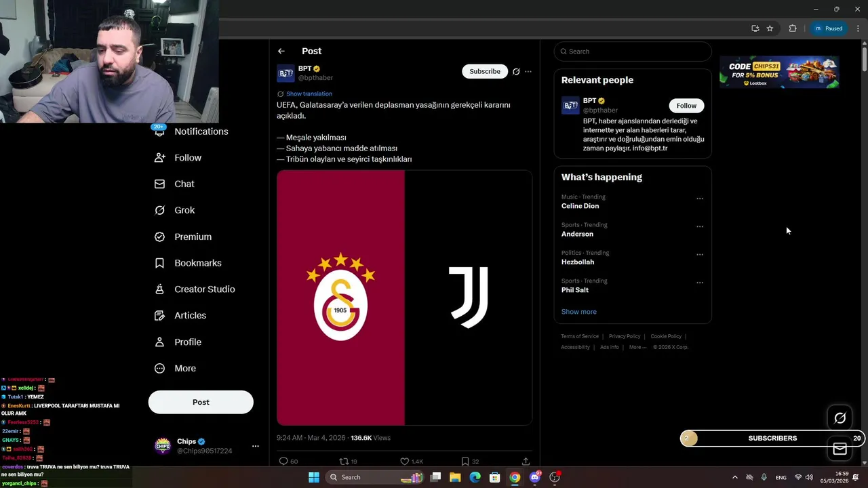Open options for Hezbollah trend
The image size is (868, 488).
tap(700, 255)
